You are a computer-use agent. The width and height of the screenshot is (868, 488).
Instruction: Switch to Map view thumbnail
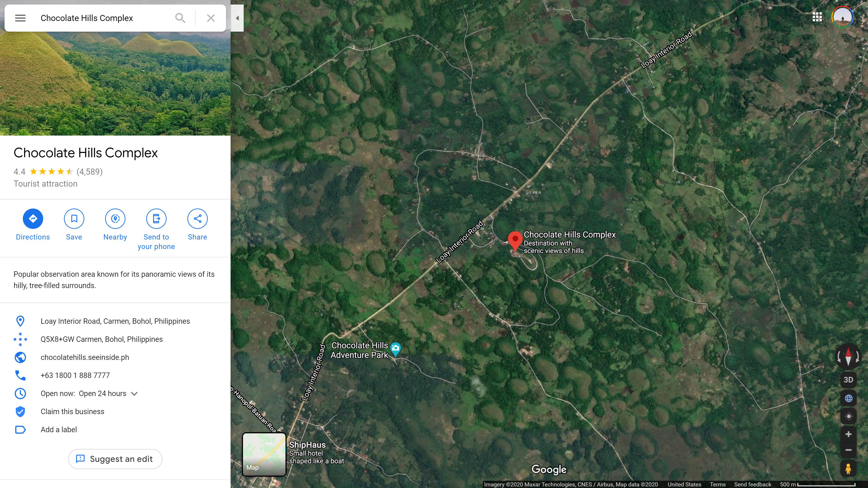[264, 454]
